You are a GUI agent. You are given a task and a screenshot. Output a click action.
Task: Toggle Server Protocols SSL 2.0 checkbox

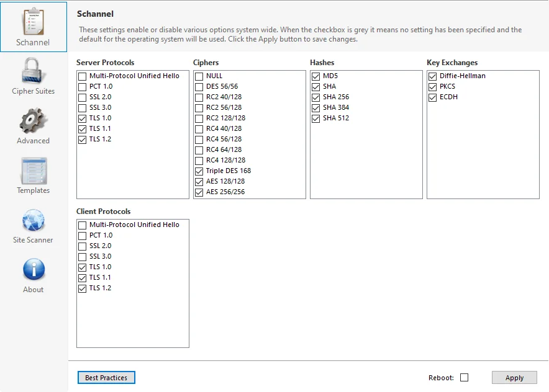coord(82,97)
